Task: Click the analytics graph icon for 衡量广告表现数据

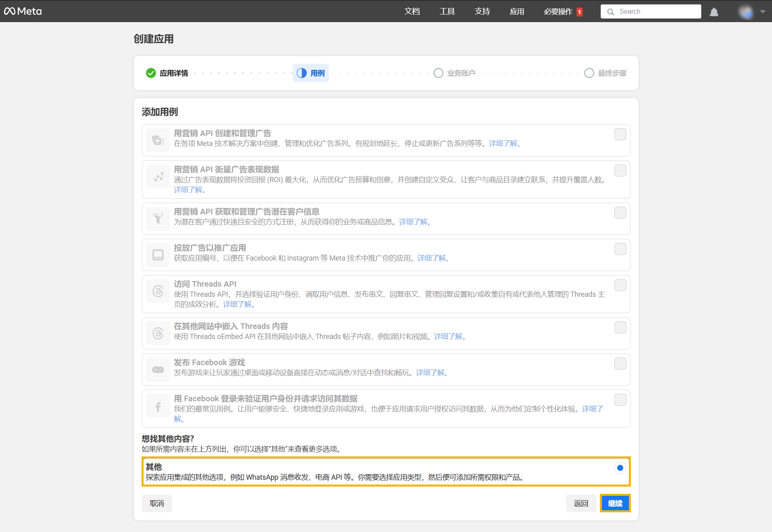Action: coord(158,177)
